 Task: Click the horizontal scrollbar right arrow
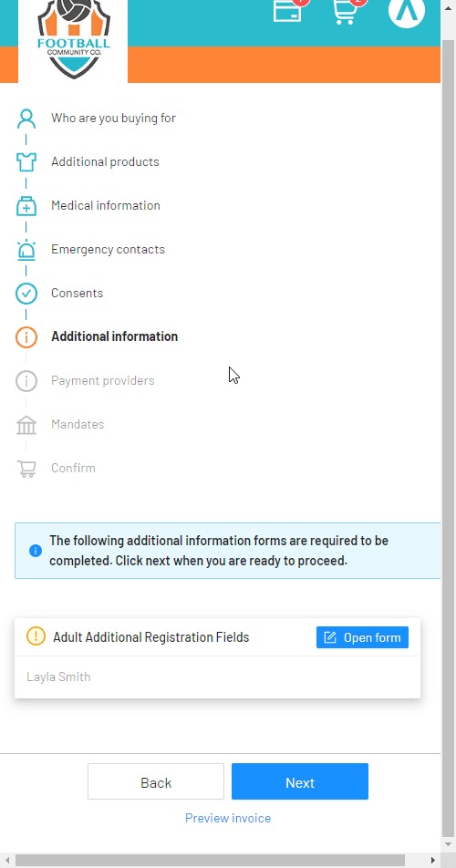tap(433, 860)
